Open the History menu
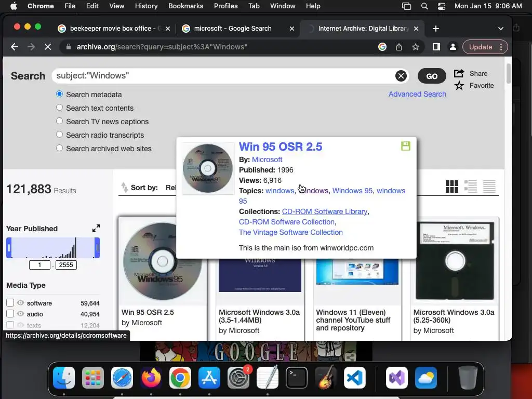The height and width of the screenshot is (399, 532). pos(146,6)
